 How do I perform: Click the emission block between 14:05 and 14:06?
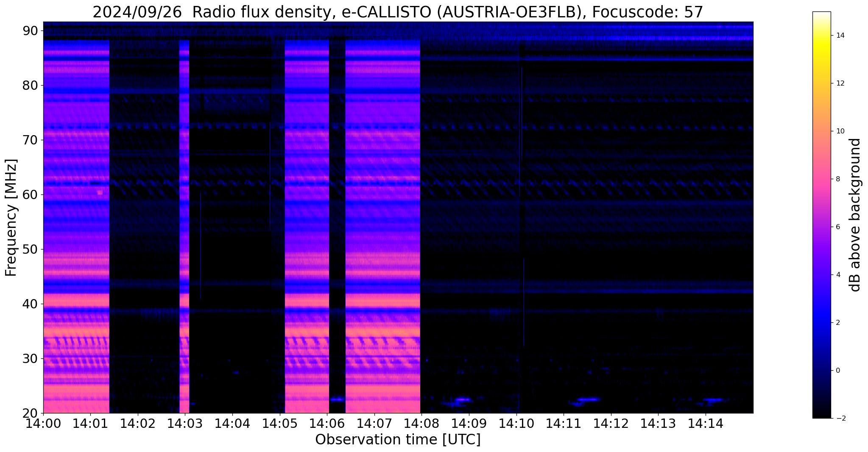[307, 227]
